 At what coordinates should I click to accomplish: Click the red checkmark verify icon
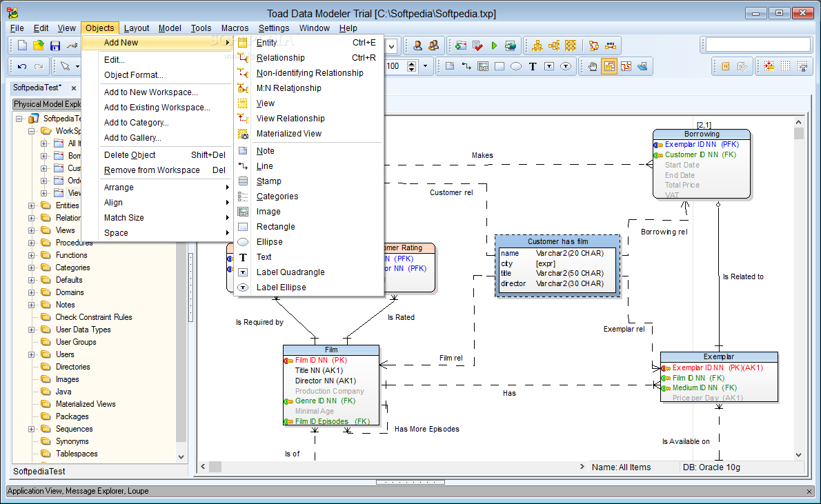pyautogui.click(x=477, y=46)
